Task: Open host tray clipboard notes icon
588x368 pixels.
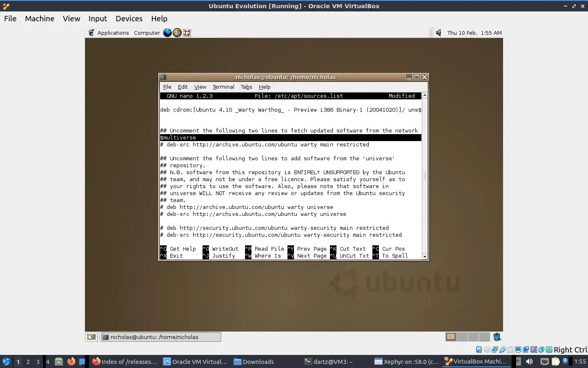Action: pyautogui.click(x=555, y=361)
